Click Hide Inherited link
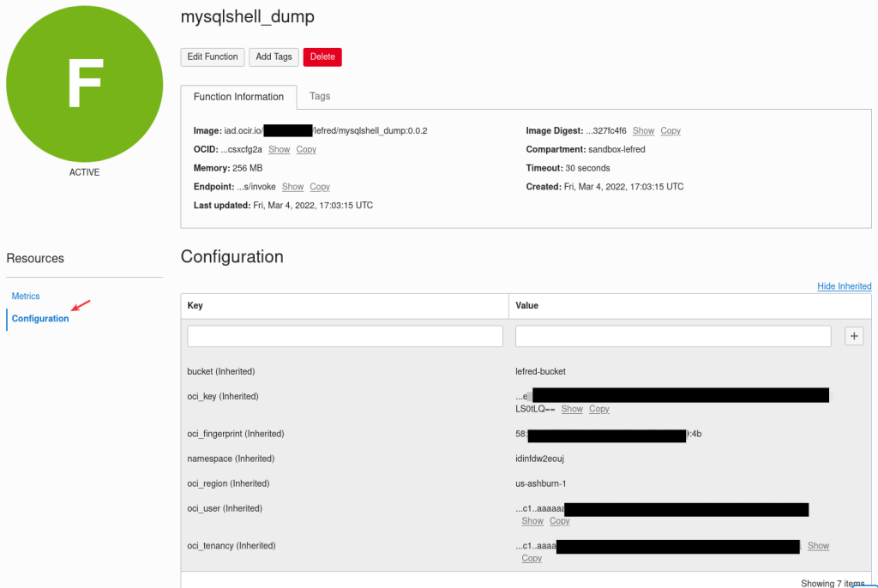 [x=844, y=286]
